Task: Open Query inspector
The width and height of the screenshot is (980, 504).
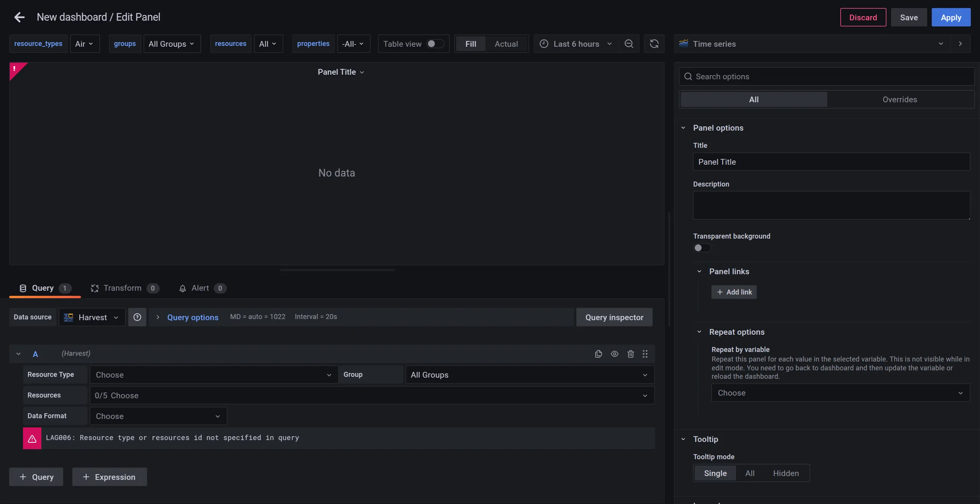Action: click(x=614, y=317)
